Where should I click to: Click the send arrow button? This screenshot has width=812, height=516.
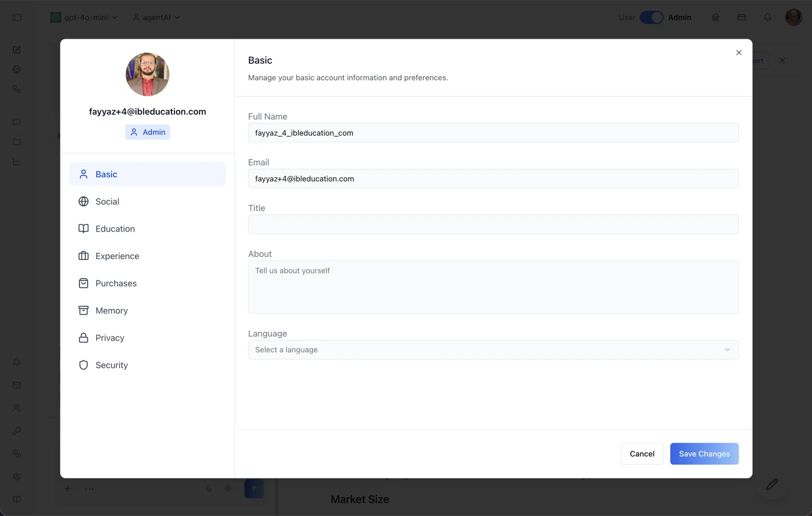(x=254, y=489)
